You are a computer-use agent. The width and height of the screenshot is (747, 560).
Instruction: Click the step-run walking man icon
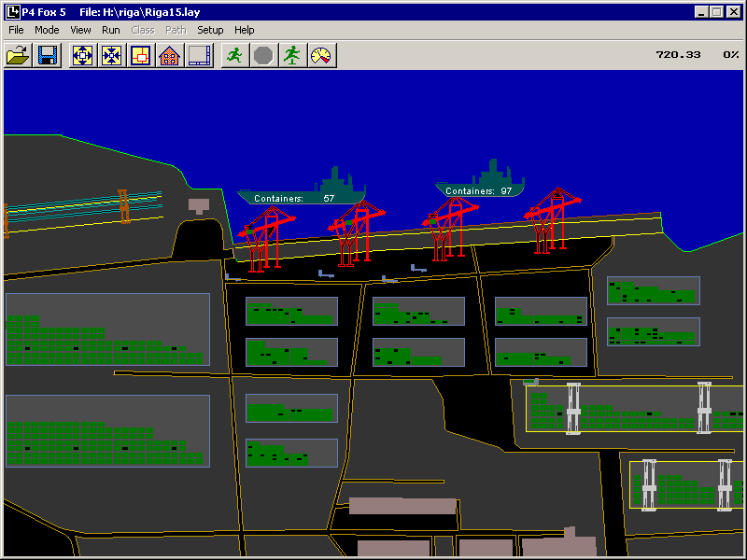coord(292,55)
